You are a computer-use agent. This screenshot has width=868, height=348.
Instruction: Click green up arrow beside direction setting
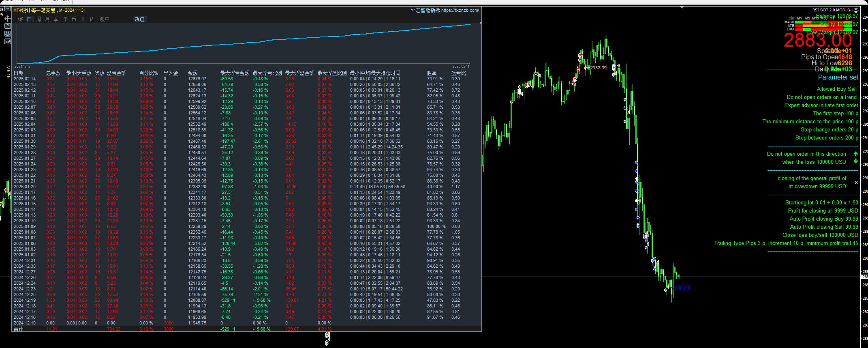(x=855, y=154)
